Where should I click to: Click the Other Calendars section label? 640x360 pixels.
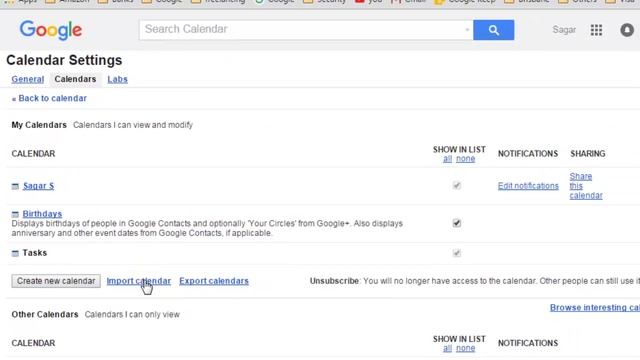45,314
